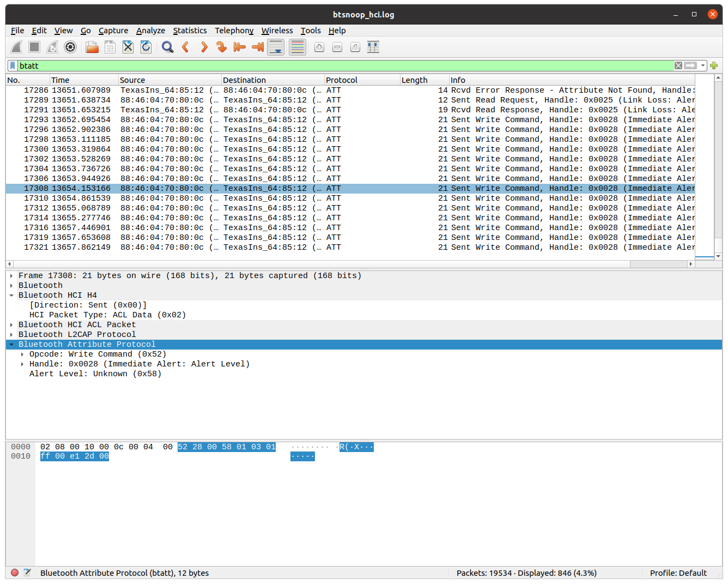Collapse the Bluetooth HCI H4 node
The image size is (728, 584).
tap(11, 296)
